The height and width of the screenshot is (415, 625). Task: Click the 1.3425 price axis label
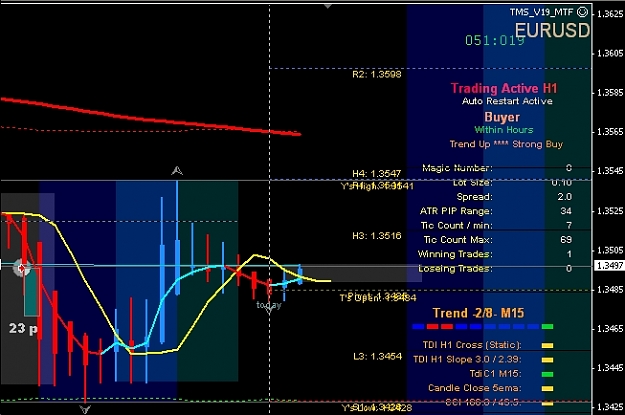[x=610, y=407]
